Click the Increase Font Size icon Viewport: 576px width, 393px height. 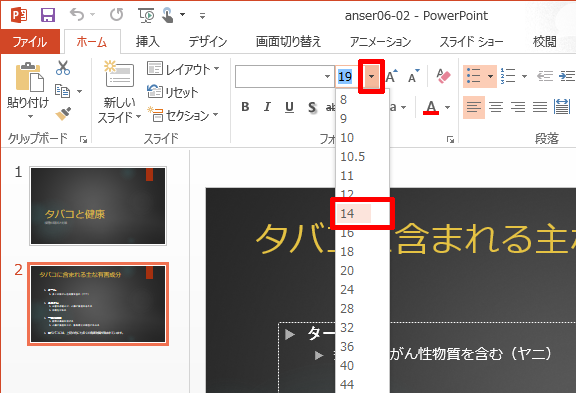[392, 76]
